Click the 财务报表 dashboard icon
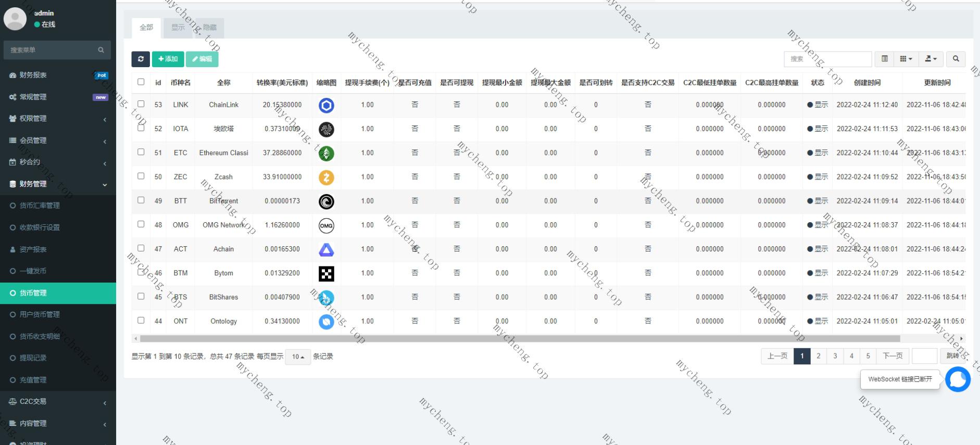 coord(13,75)
